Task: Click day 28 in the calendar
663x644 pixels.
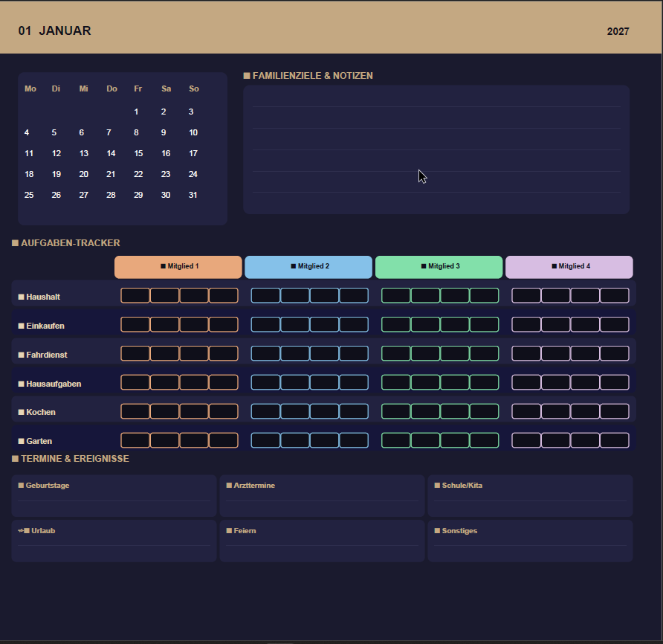Action: [x=111, y=195]
